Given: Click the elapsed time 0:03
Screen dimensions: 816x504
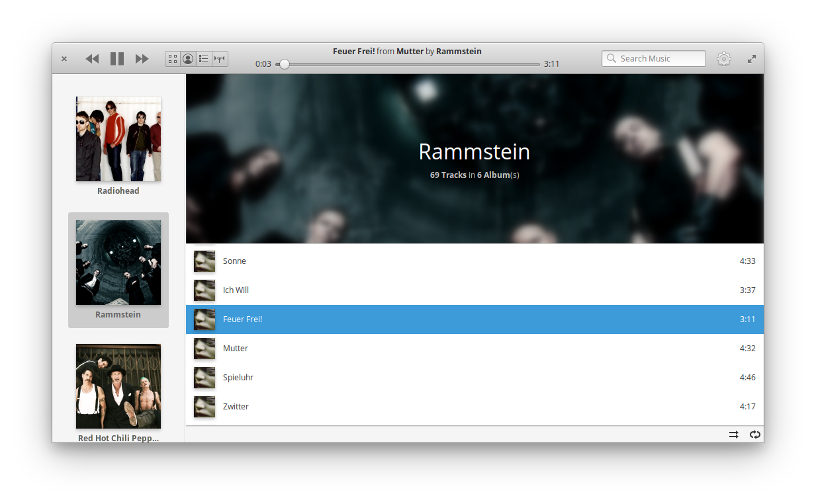Looking at the screenshot, I should tap(263, 64).
